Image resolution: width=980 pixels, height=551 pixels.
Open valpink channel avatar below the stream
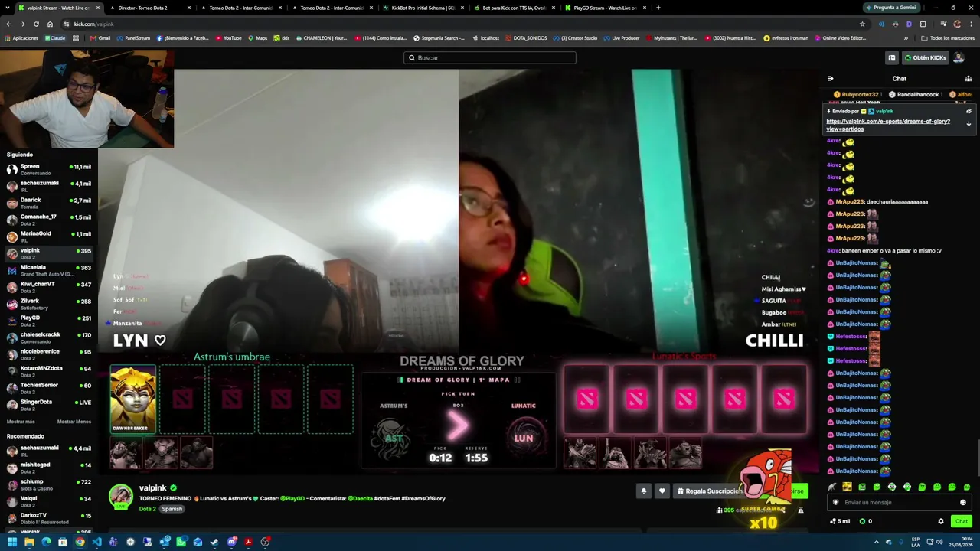coord(120,496)
